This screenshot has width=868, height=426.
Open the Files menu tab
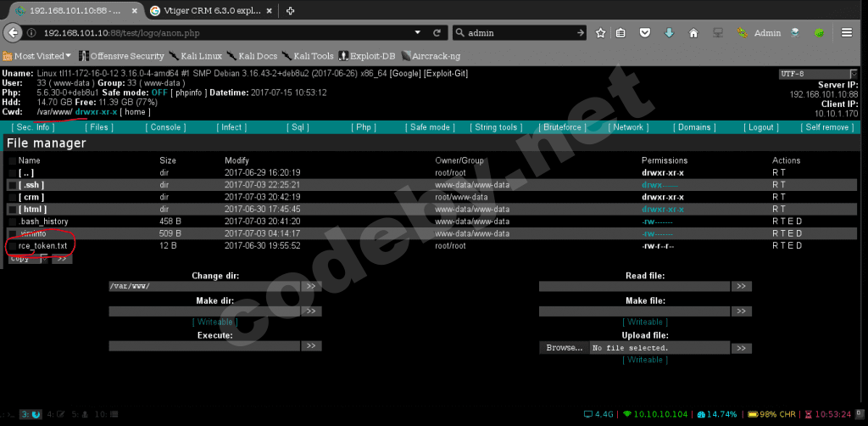point(99,127)
